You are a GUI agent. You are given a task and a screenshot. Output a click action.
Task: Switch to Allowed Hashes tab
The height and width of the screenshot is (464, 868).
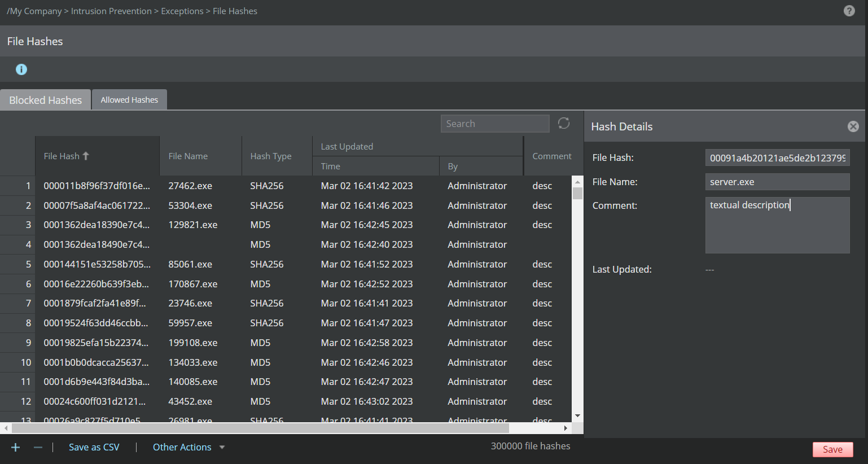pos(129,100)
